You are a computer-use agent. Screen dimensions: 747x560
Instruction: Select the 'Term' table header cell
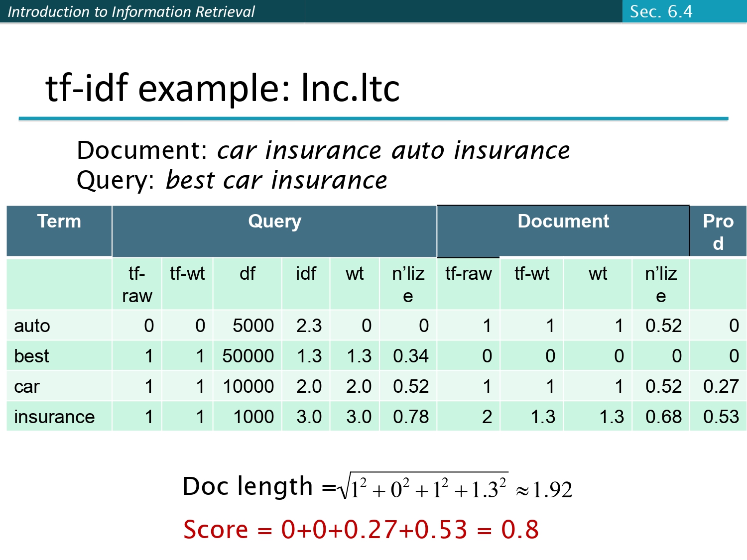pos(59,222)
